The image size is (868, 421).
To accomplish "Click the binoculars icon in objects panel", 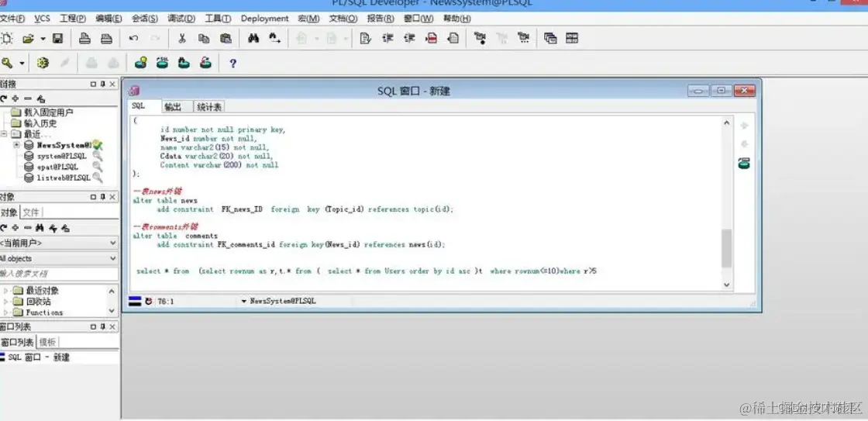I will (x=40, y=228).
